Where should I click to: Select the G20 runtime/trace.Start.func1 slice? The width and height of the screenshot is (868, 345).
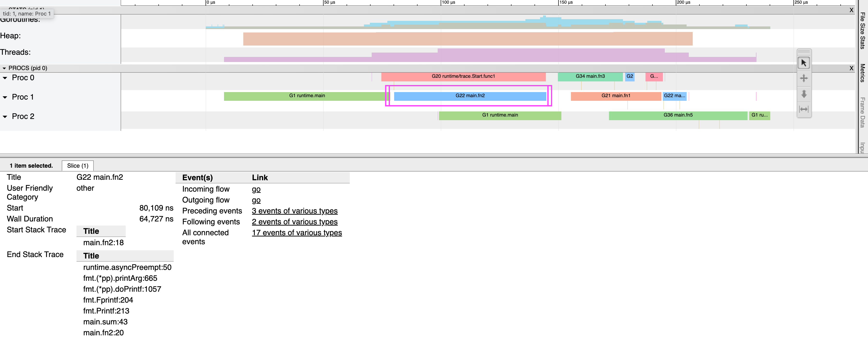[x=463, y=77]
